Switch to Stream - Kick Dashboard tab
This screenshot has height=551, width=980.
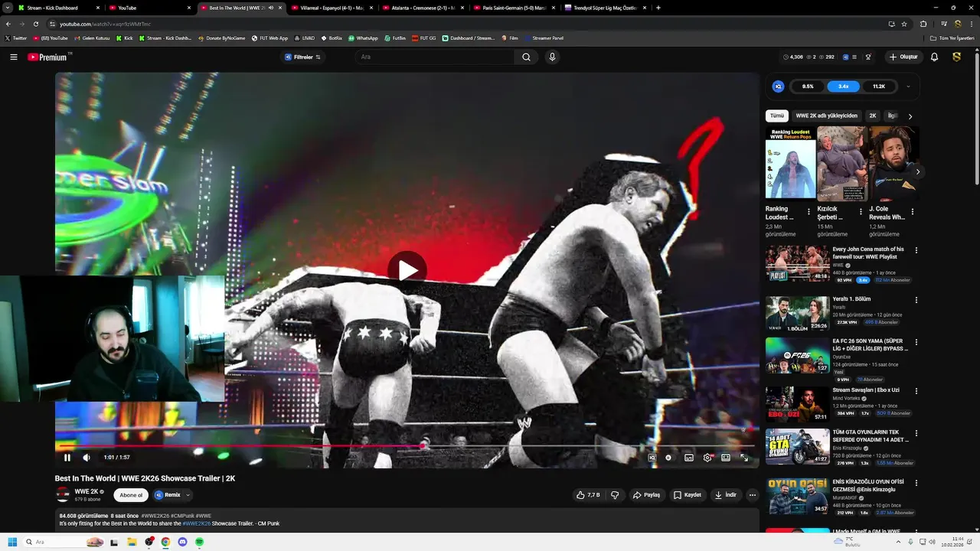coord(57,8)
